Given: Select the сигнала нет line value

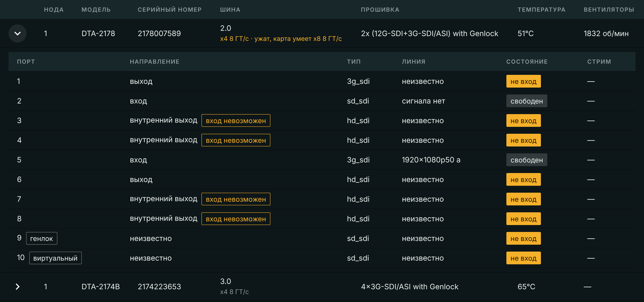Looking at the screenshot, I should click(423, 101).
